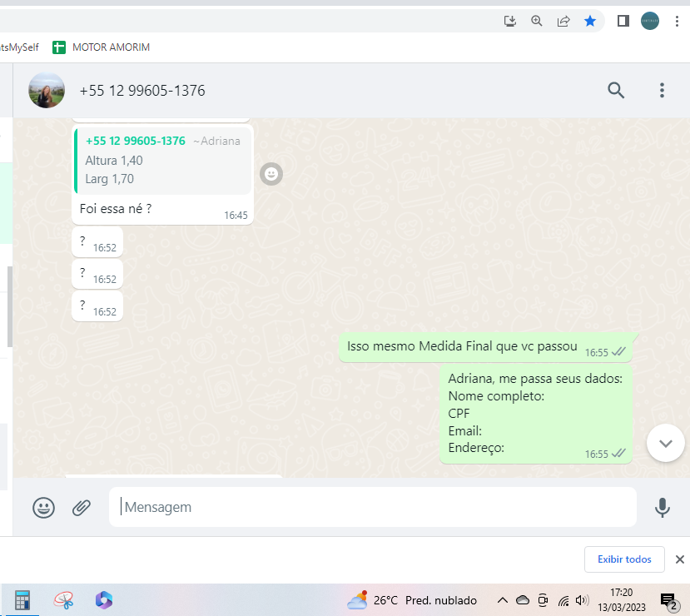Click the zoom magnifier icon in address bar

[536, 21]
